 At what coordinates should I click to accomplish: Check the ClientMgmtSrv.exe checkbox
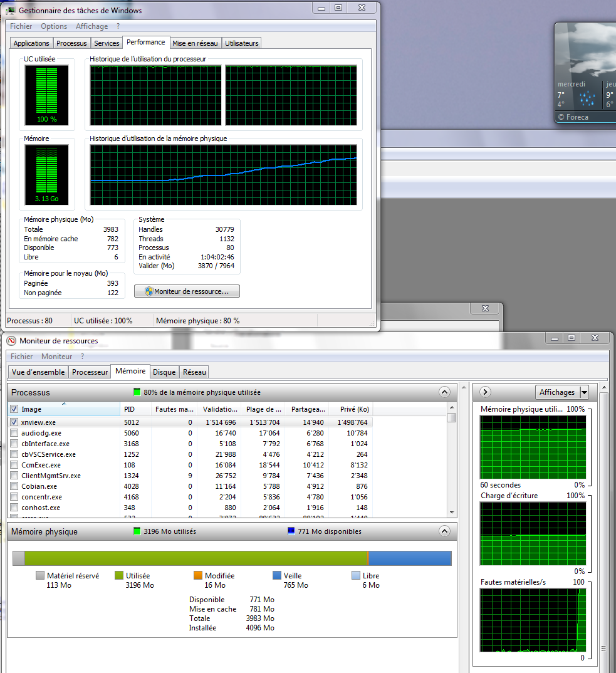(x=14, y=476)
